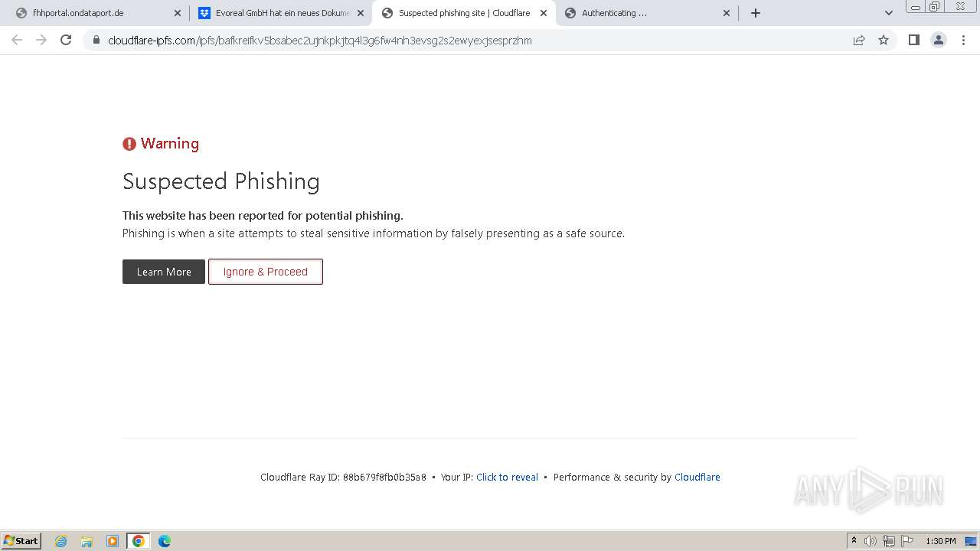Click the Ignore & Proceed button

(x=266, y=272)
